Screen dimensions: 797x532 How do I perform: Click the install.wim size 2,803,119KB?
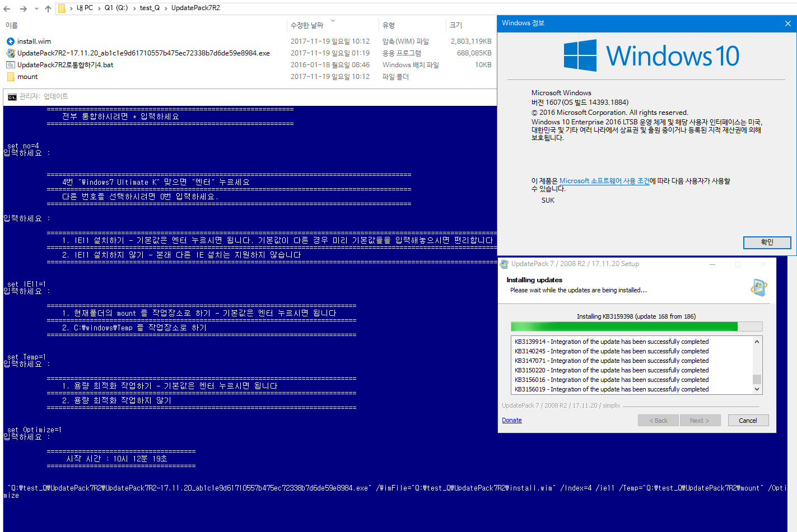point(471,41)
